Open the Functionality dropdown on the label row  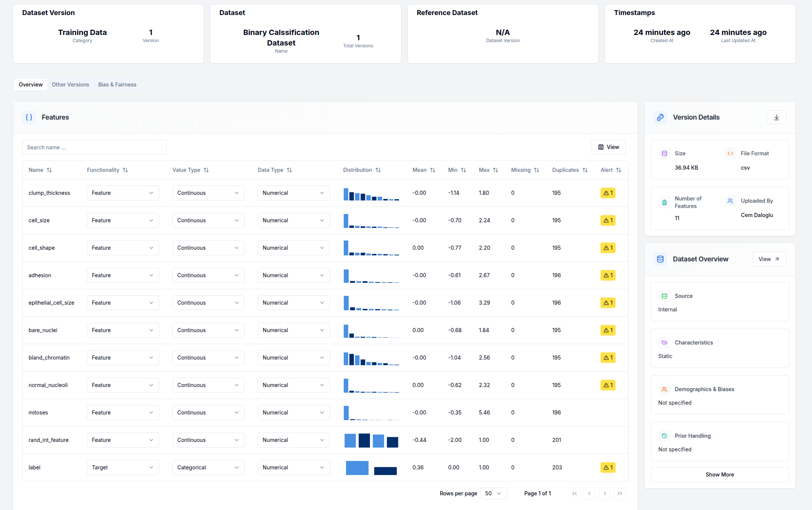tap(123, 467)
